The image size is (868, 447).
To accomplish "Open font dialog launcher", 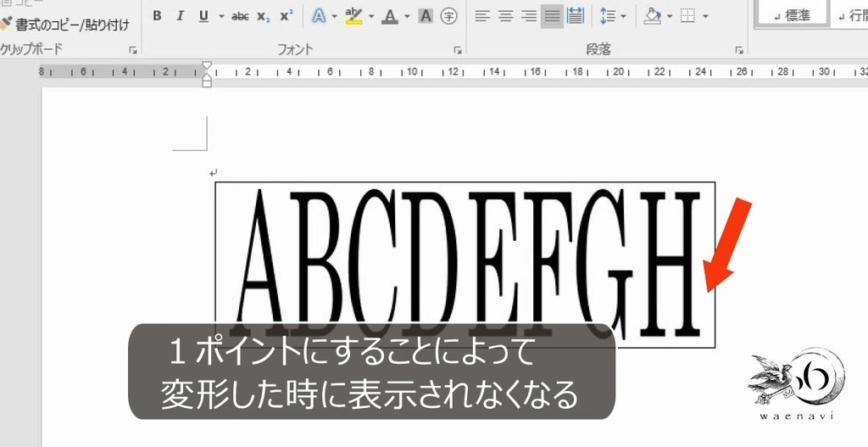I will point(458,50).
